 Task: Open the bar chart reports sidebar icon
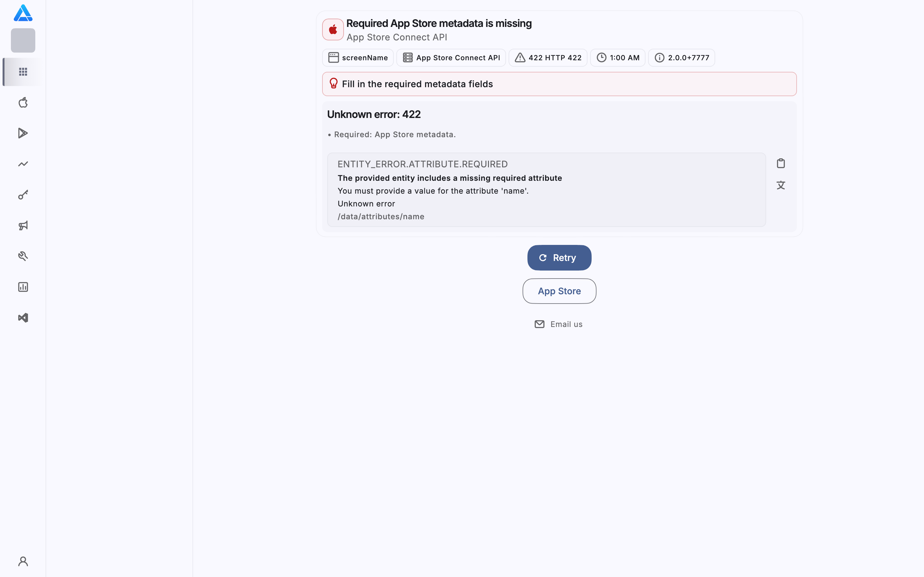(x=23, y=287)
